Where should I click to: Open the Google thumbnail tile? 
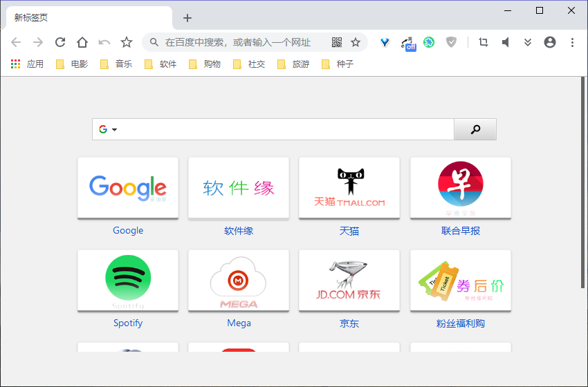(128, 188)
